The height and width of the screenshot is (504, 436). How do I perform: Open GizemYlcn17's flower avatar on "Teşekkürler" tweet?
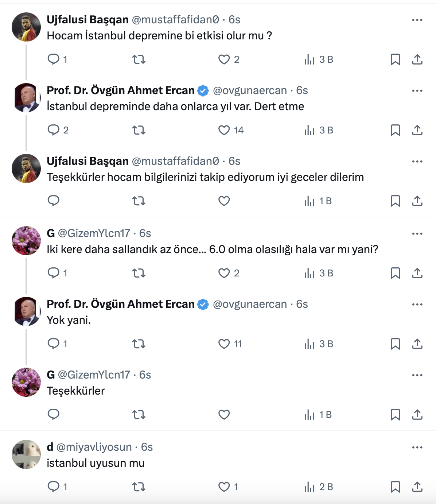pyautogui.click(x=26, y=382)
